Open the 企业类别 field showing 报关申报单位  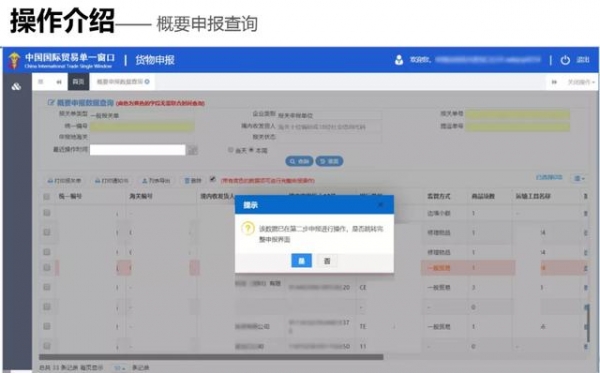pos(329,115)
